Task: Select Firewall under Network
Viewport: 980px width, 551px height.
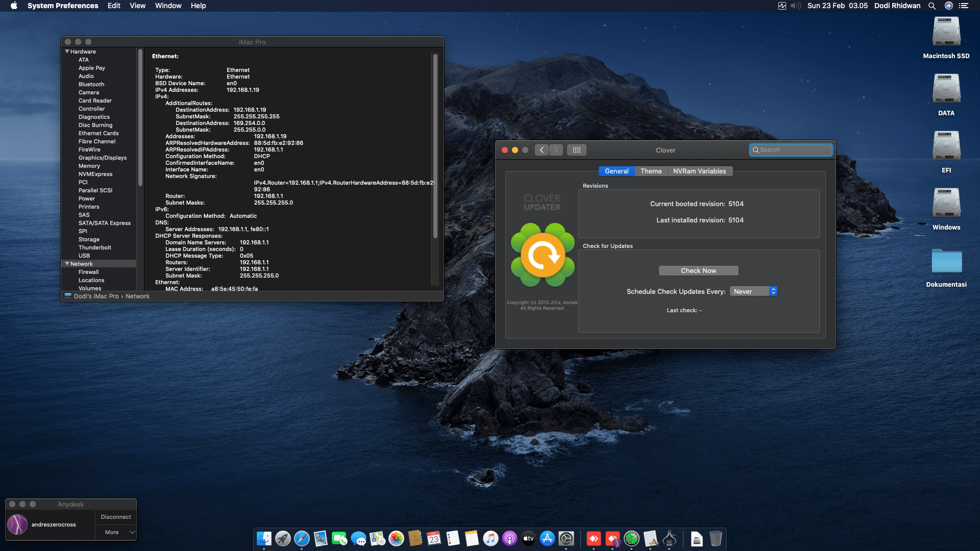Action: tap(89, 272)
